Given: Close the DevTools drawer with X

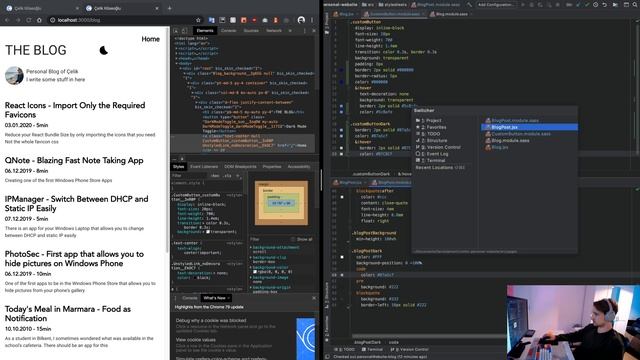Looking at the screenshot, I should (x=314, y=298).
